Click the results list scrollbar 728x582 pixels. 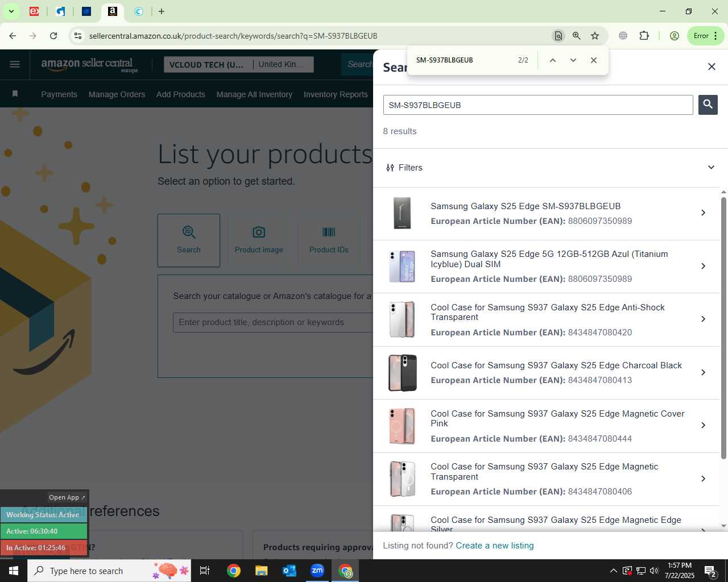pos(723,327)
